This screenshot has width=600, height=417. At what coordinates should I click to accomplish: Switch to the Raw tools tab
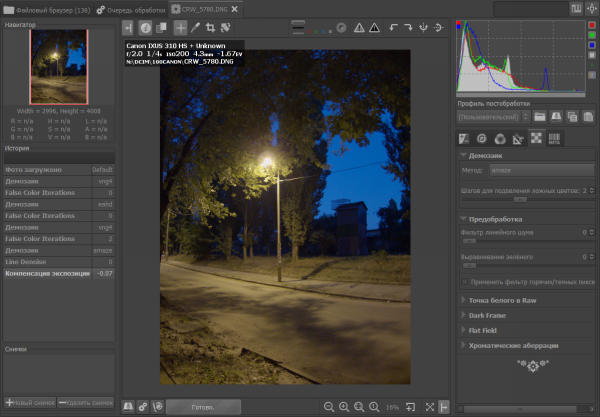coord(536,138)
